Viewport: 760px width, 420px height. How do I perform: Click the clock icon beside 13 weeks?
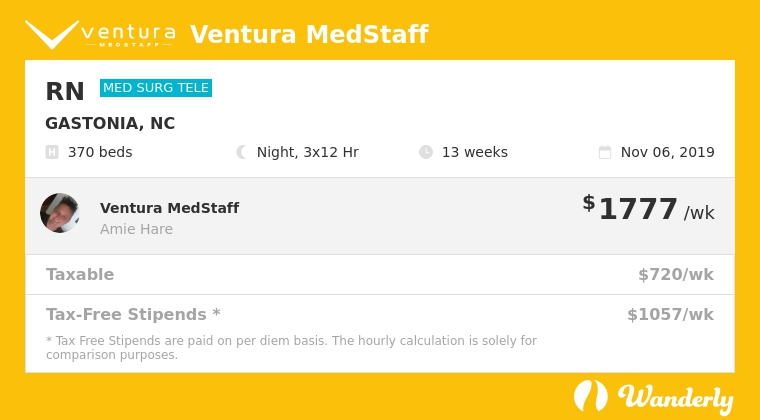(426, 152)
